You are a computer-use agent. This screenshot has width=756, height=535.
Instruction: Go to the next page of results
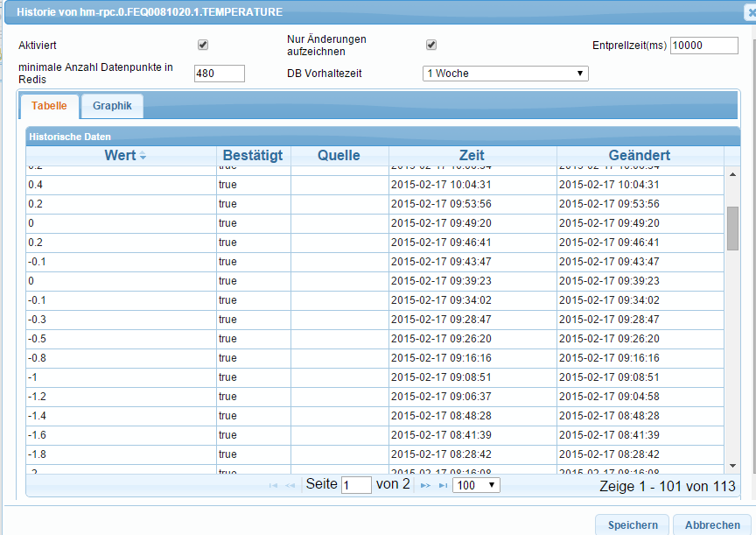click(x=425, y=485)
